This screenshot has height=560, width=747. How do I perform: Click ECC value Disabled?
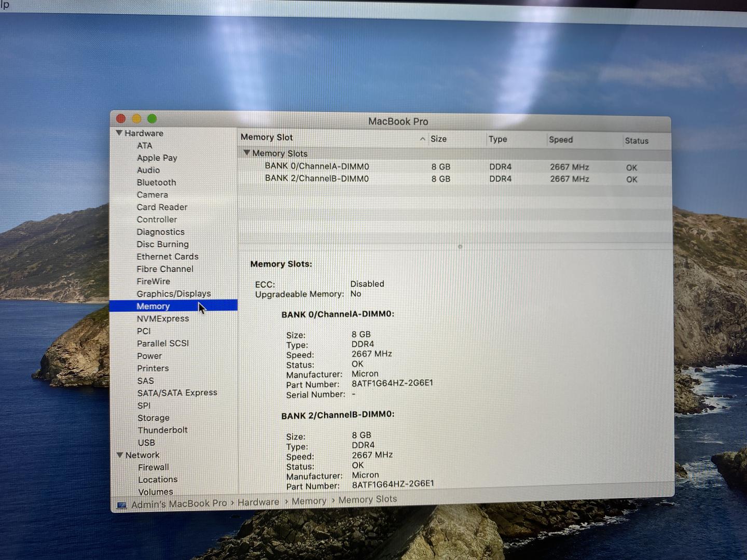367,284
